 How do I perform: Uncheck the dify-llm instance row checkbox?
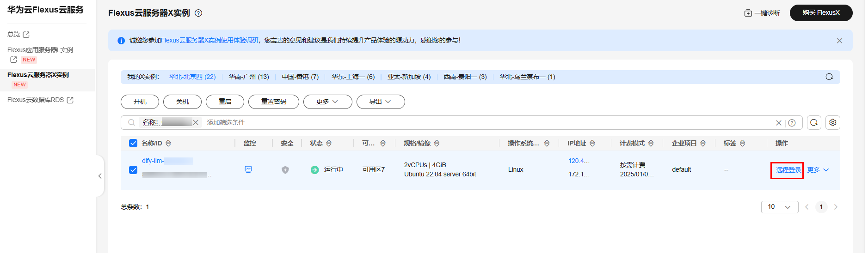click(133, 170)
